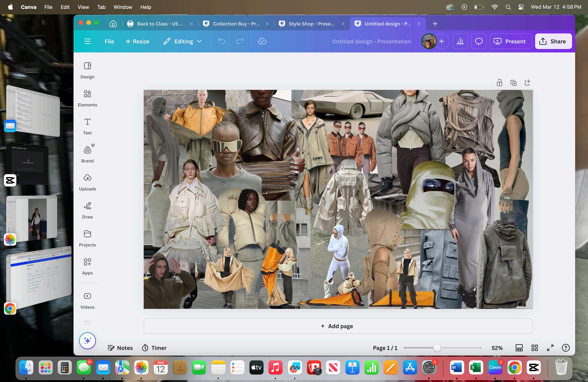The width and height of the screenshot is (588, 382).
Task: Open the Uploads panel
Action: [x=87, y=182]
